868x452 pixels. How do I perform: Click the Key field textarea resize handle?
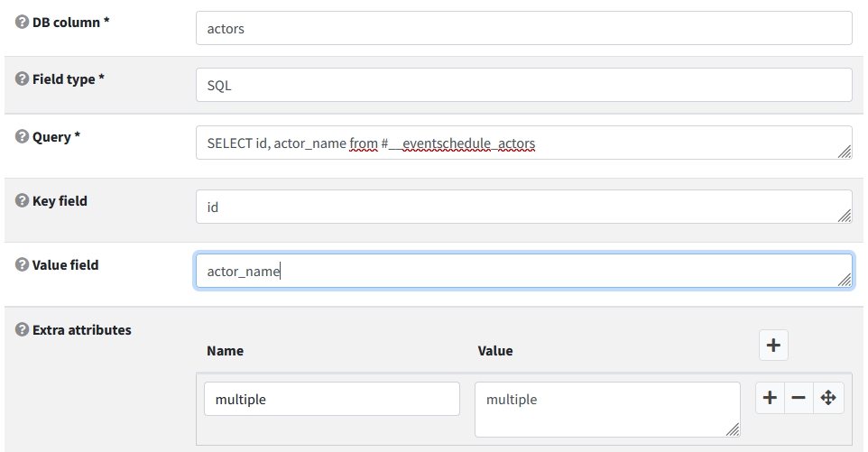pyautogui.click(x=845, y=217)
